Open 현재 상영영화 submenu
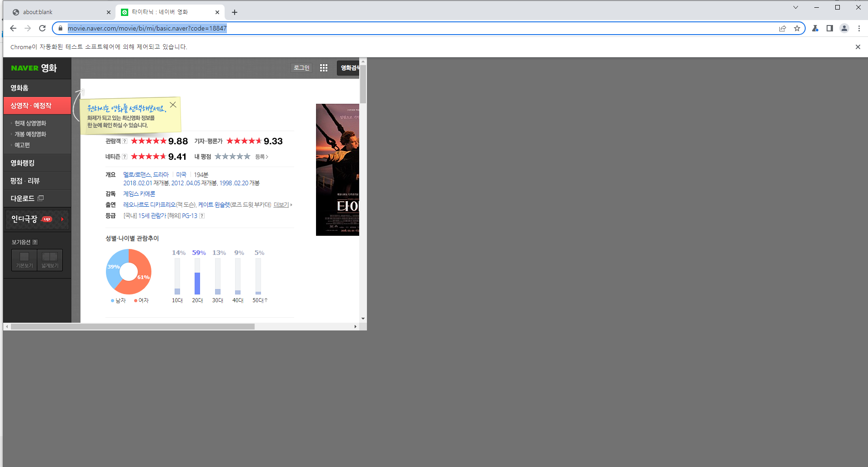The image size is (868, 467). (x=30, y=123)
